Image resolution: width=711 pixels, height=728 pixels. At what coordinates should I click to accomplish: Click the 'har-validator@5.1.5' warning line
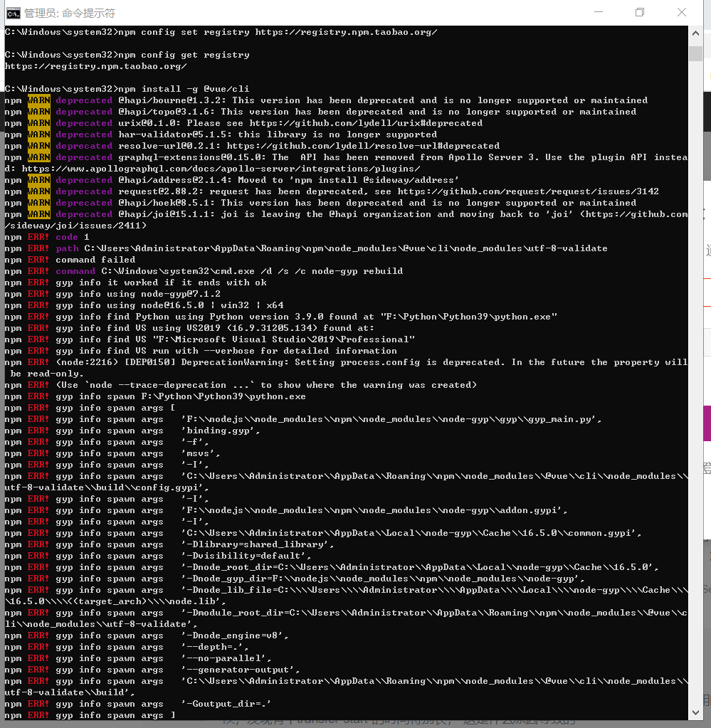[221, 134]
